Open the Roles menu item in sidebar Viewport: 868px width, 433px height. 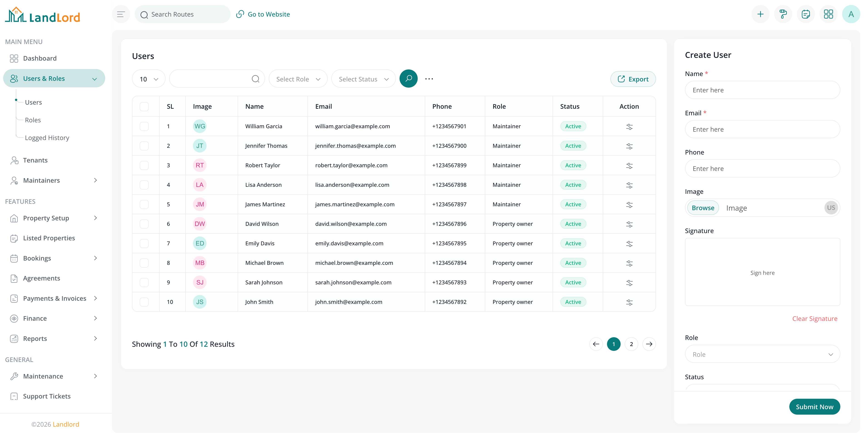pos(33,120)
